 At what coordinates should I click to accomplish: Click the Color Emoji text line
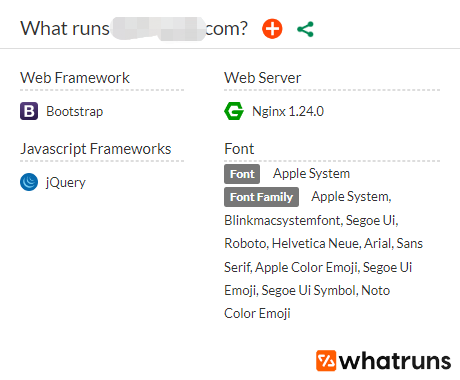pyautogui.click(x=257, y=313)
